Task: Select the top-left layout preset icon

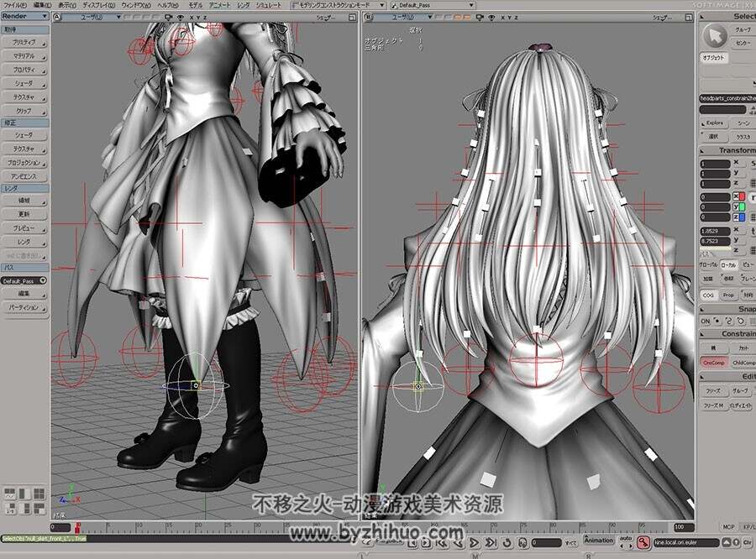Action: click(10, 494)
